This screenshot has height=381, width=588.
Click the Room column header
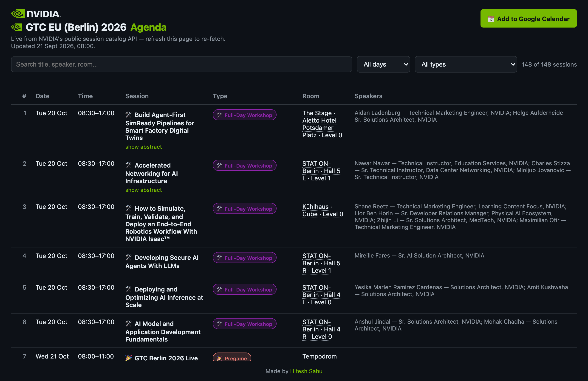pos(311,96)
